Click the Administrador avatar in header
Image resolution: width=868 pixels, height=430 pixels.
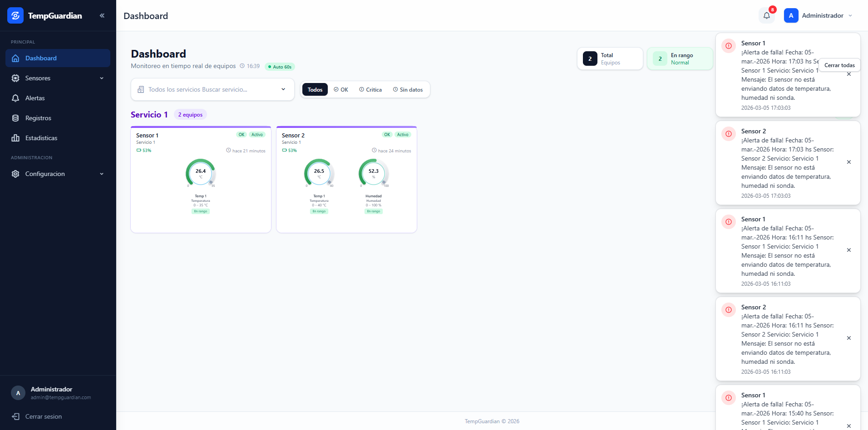coord(791,15)
